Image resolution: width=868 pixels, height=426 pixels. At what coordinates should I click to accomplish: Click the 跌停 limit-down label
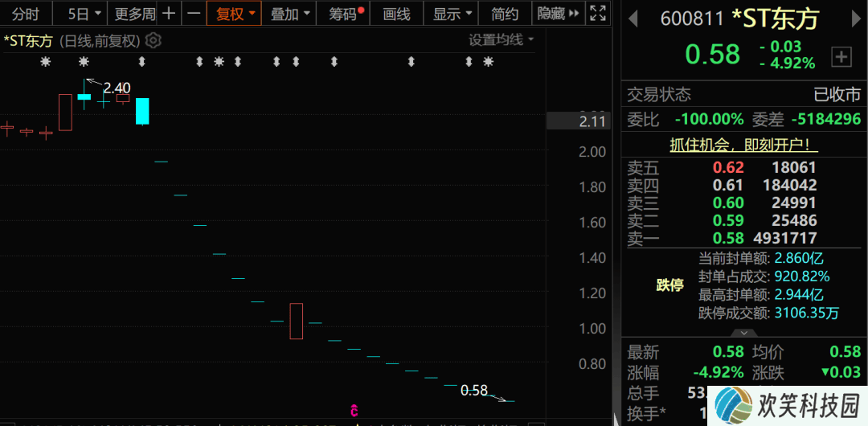[x=669, y=285]
